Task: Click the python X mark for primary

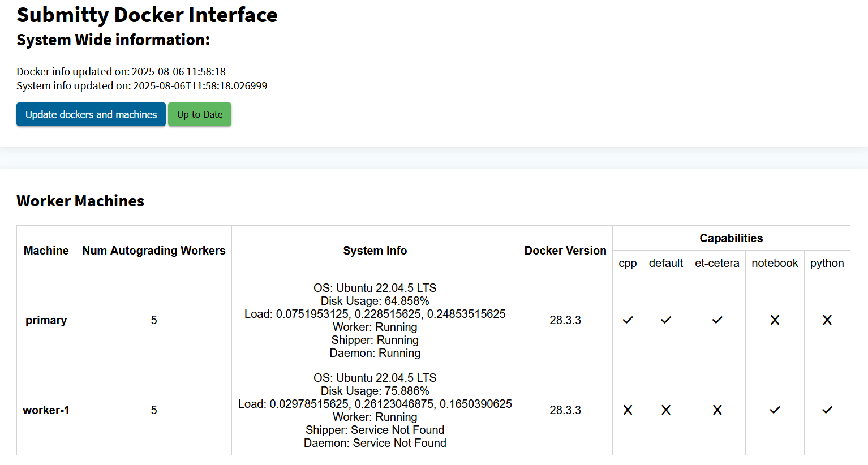Action: coord(827,320)
